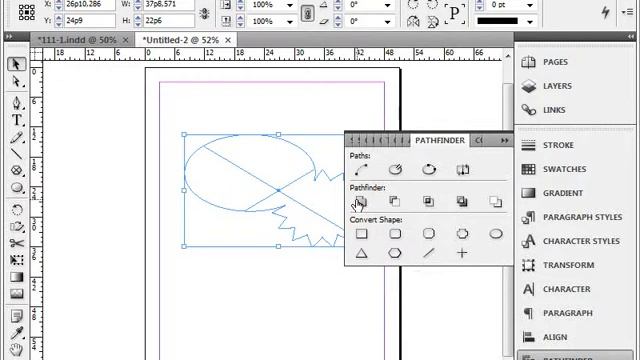Switch to Untitled-2 document tab

point(180,40)
